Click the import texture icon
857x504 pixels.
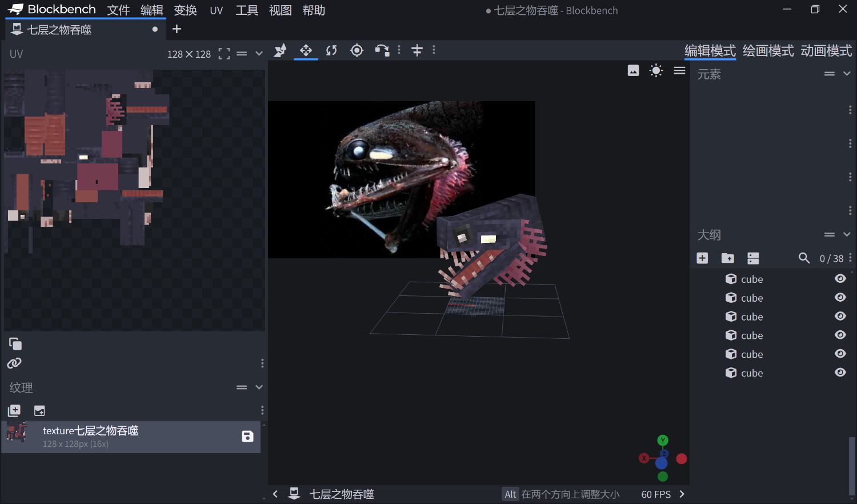(14, 410)
